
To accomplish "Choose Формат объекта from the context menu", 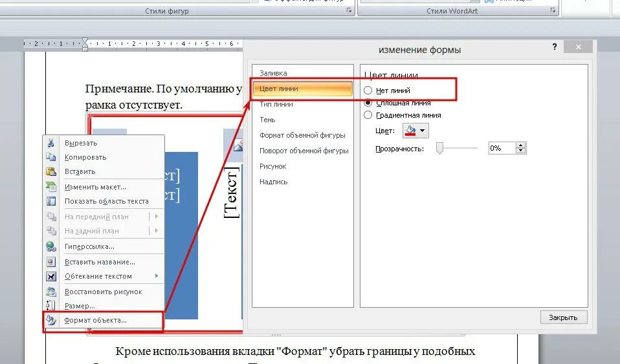I will click(x=104, y=320).
